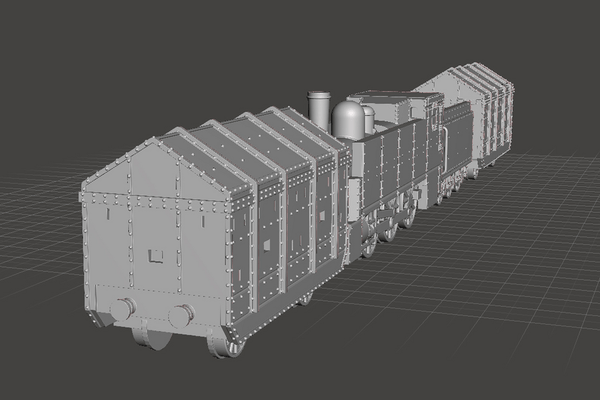Select the left round buffer on front wagon
This screenshot has height=400, width=600.
(123, 309)
